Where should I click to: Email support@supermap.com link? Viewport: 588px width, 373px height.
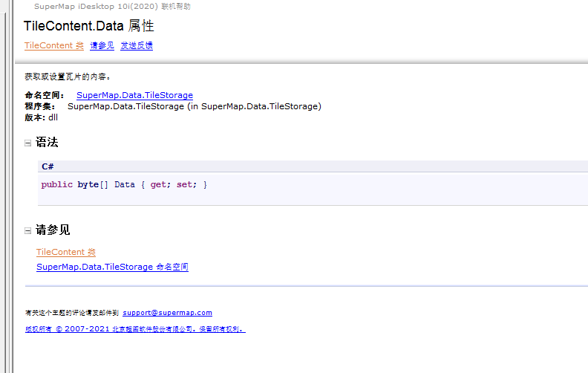tap(167, 313)
